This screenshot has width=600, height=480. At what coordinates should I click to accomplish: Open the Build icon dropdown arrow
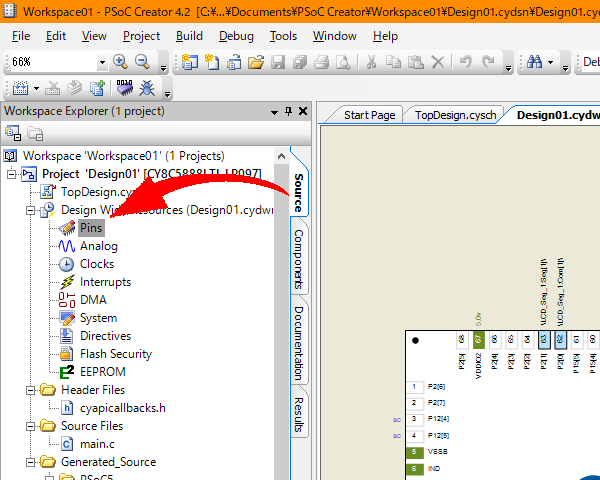point(36,89)
